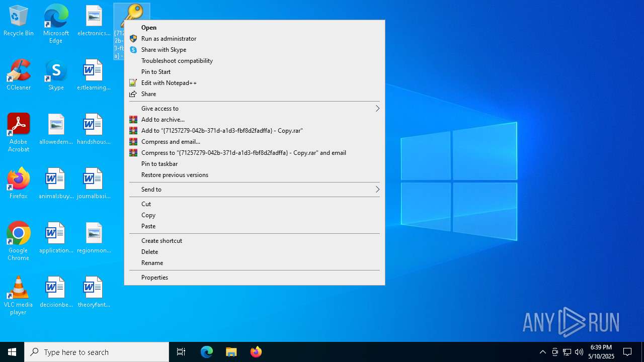Click the Show desktop sliver
Viewport: 644px width, 362px height.
click(x=642, y=352)
